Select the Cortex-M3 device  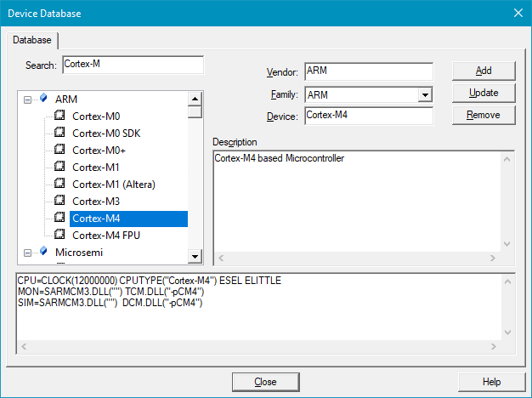(x=96, y=202)
